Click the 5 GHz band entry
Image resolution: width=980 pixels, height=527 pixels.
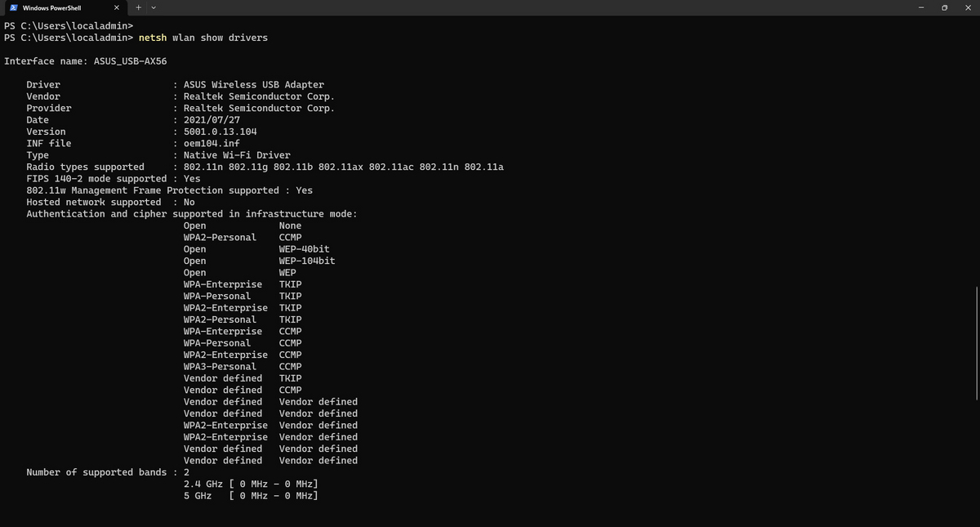pyautogui.click(x=249, y=495)
